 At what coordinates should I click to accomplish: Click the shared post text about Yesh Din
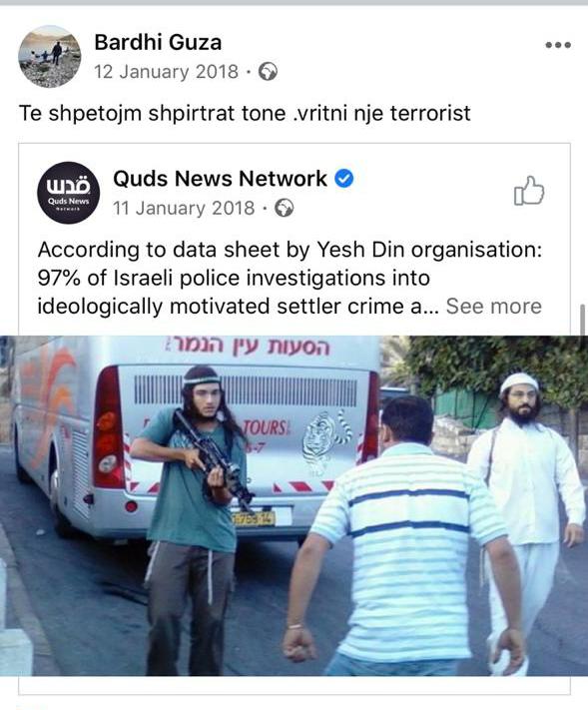click(x=290, y=278)
